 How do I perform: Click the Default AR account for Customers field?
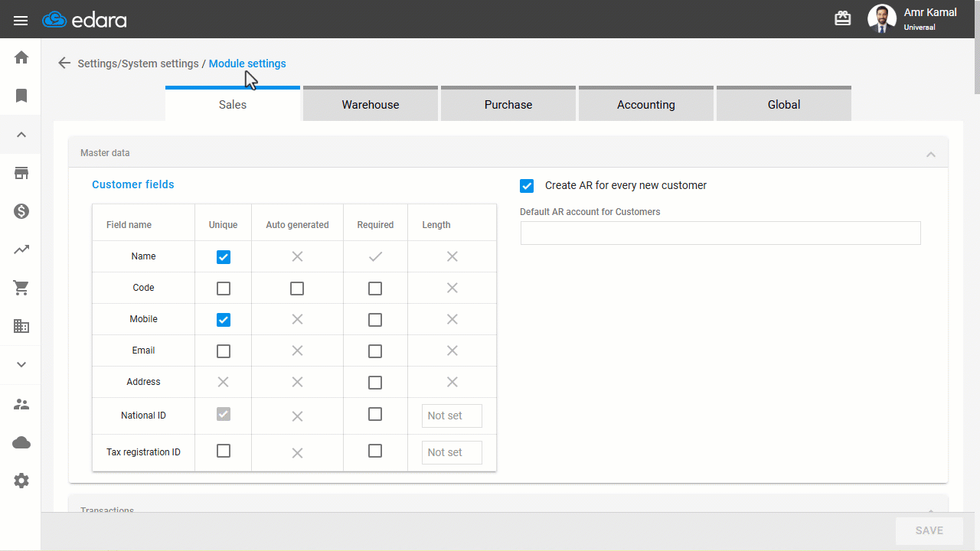pos(720,233)
